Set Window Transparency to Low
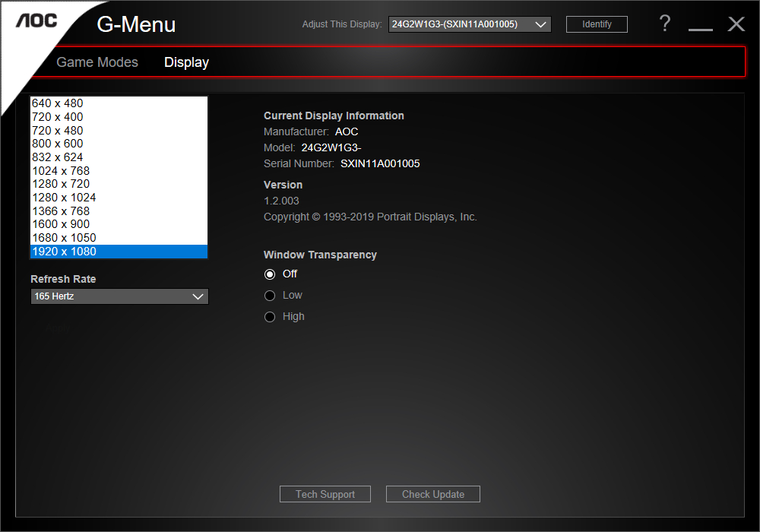The height and width of the screenshot is (532, 760). coord(270,296)
